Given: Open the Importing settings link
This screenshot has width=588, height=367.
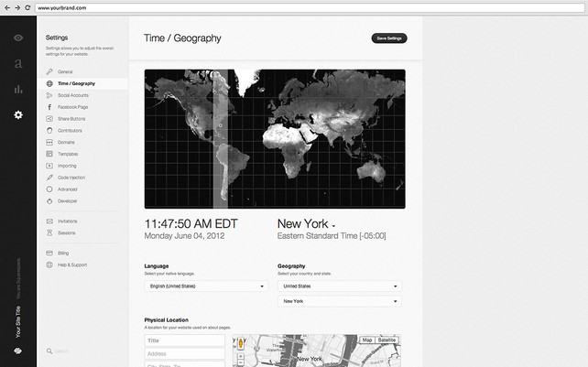Looking at the screenshot, I should pos(67,166).
